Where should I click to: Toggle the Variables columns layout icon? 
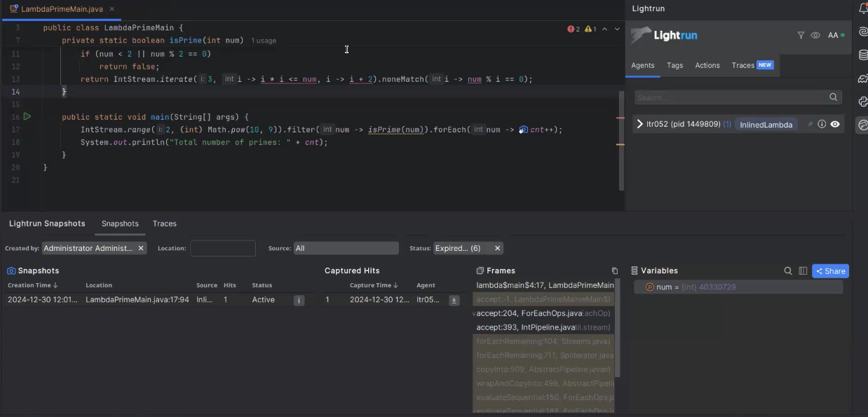(803, 271)
